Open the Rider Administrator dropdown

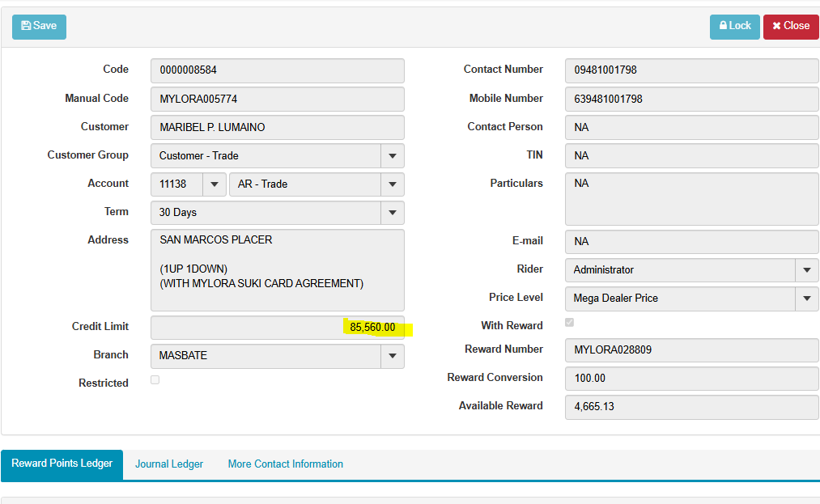(806, 270)
